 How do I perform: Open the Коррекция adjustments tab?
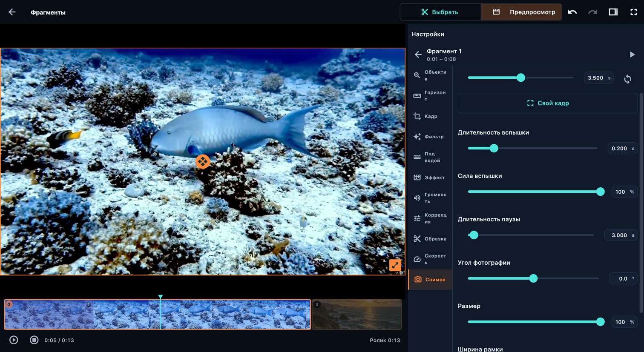[x=430, y=218]
